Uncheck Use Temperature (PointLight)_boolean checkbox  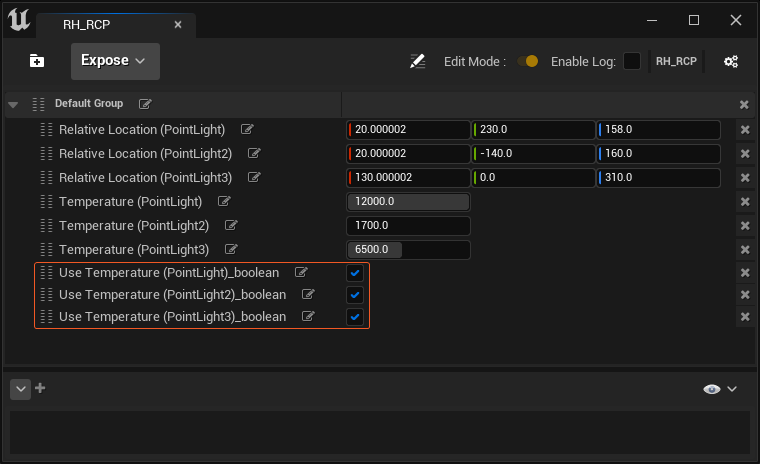tap(354, 273)
